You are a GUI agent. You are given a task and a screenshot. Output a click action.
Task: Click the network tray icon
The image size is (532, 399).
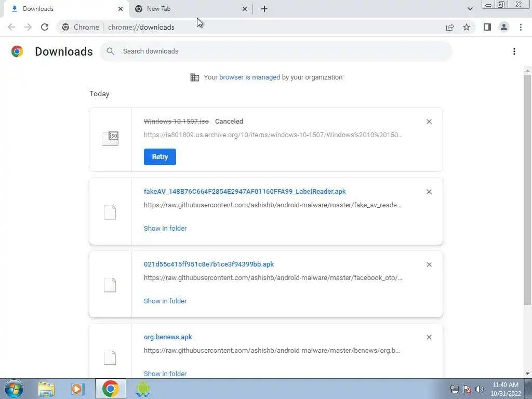coord(454,389)
